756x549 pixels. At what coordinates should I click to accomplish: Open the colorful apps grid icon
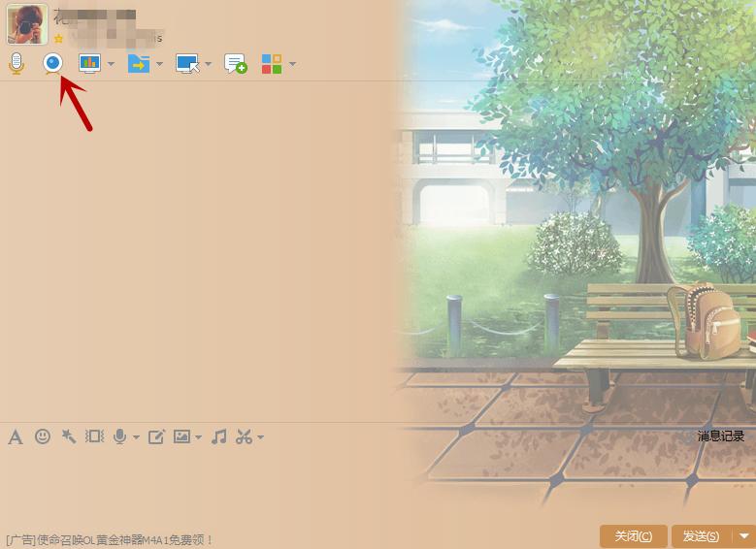pos(272,64)
